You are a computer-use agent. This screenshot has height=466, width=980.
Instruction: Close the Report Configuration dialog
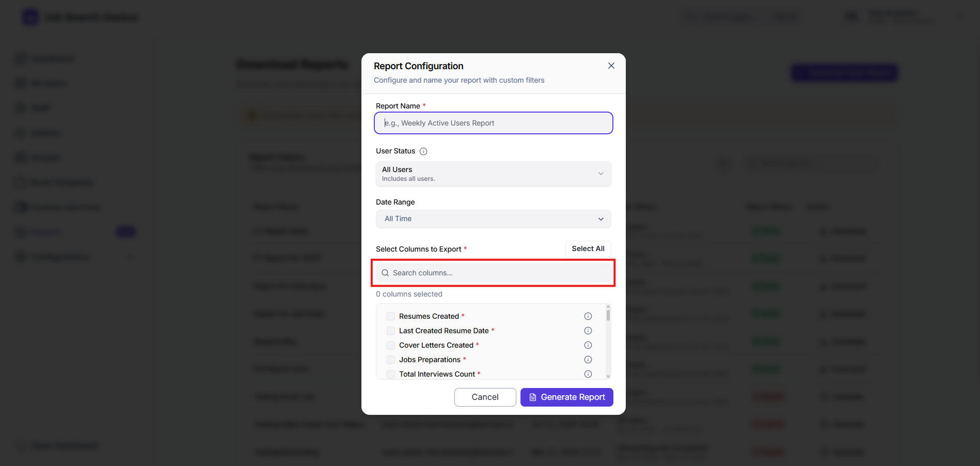click(611, 66)
